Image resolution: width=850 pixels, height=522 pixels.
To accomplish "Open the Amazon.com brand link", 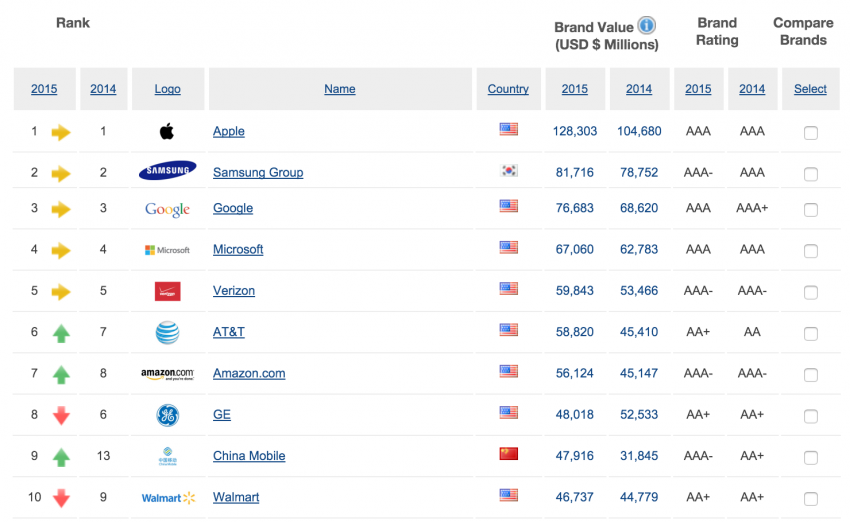I will coord(249,373).
